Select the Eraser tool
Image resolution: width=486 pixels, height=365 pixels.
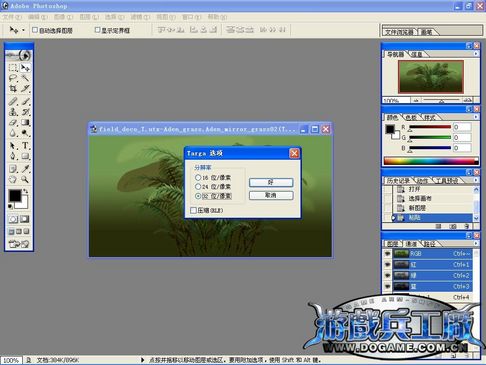click(x=13, y=122)
